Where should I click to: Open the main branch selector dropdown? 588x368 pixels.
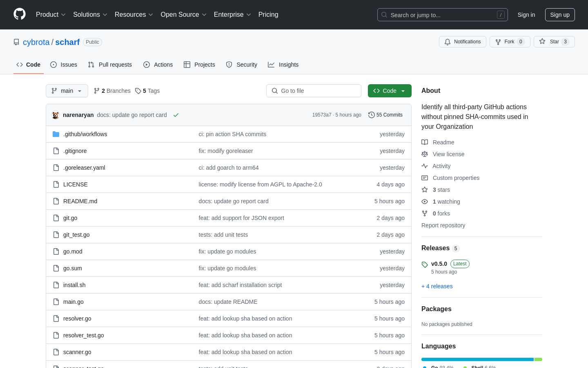[67, 91]
